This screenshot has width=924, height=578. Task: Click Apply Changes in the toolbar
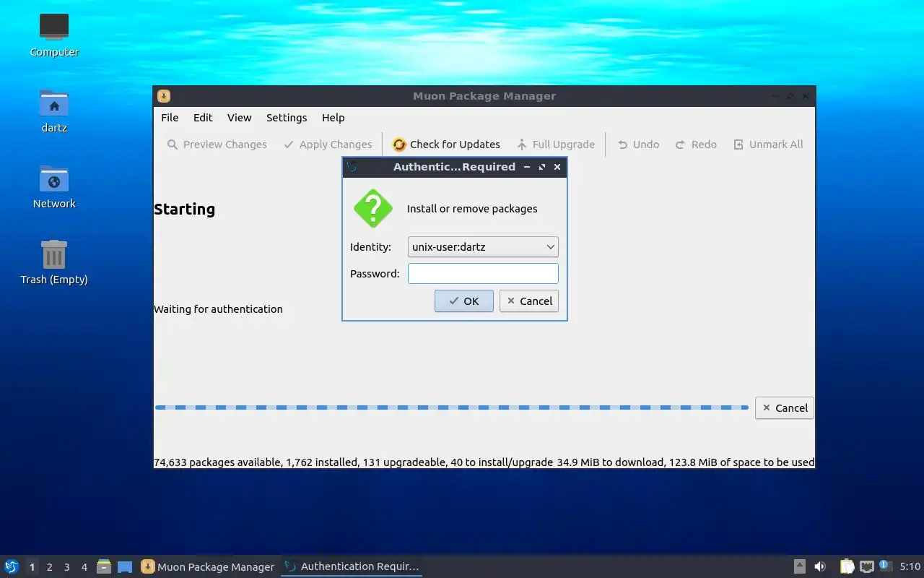click(328, 144)
